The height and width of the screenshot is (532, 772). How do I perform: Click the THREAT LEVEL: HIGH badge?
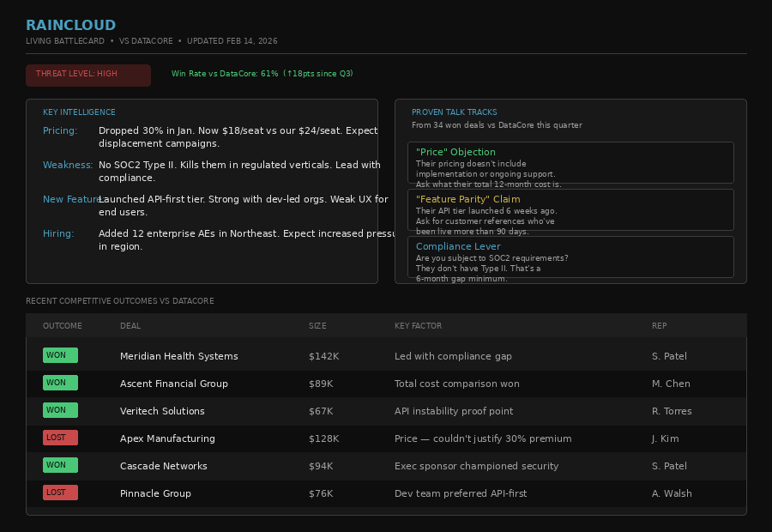click(x=87, y=75)
